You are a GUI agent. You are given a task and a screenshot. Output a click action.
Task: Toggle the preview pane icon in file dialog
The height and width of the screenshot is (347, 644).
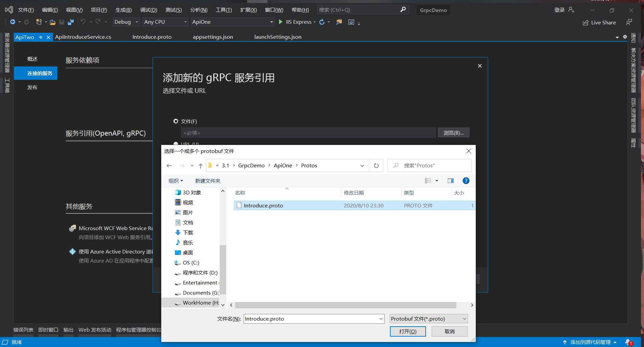451,181
